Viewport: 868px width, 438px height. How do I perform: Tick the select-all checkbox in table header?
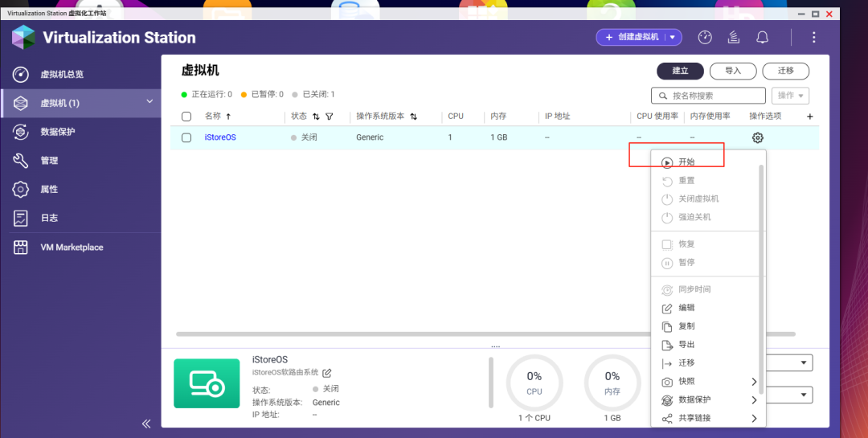click(186, 117)
